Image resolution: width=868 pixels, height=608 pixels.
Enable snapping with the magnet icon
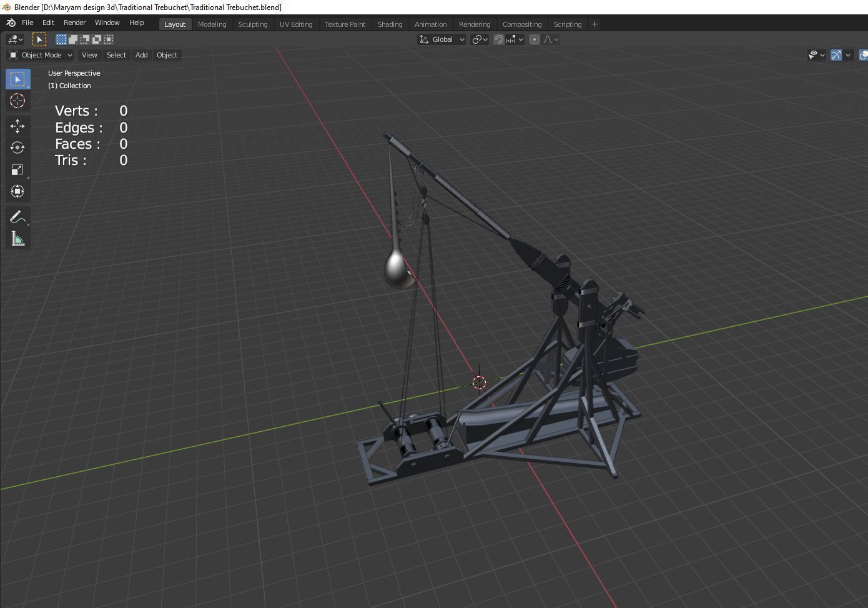pos(499,39)
